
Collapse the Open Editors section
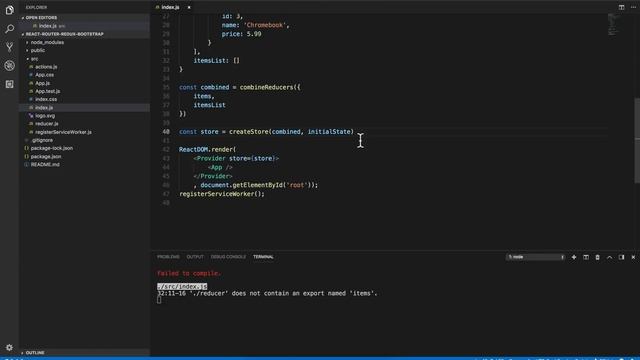(41, 18)
